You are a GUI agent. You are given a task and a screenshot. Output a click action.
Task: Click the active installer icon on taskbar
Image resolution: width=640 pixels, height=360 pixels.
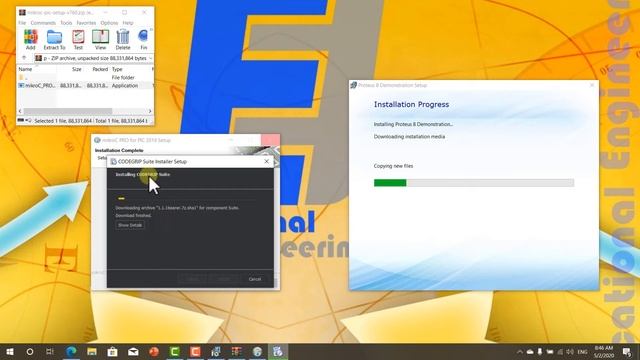coord(278,351)
